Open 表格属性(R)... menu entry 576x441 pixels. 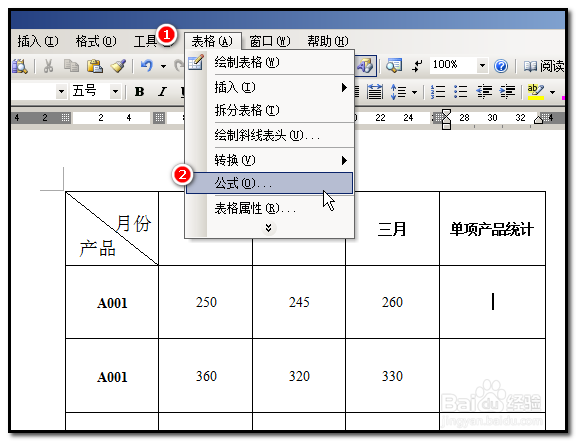270,208
